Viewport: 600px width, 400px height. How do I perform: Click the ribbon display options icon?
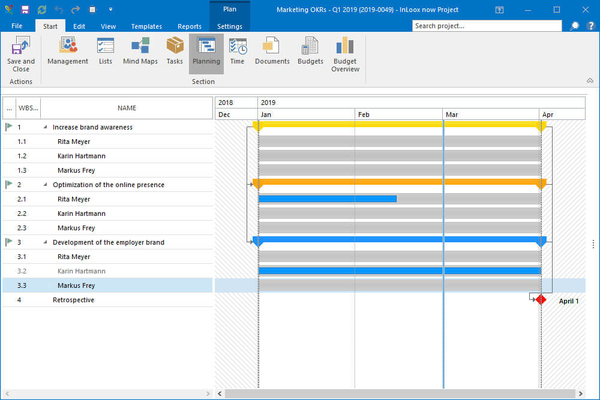[499, 10]
